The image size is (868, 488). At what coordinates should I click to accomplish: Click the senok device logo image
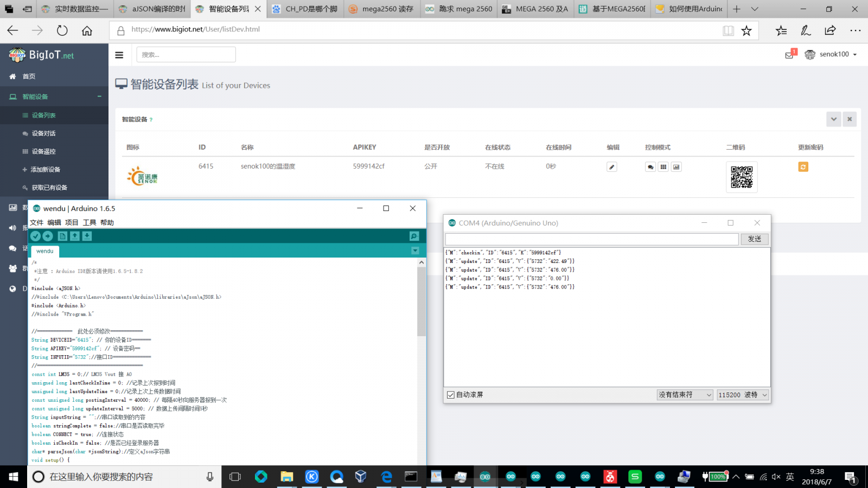tap(143, 176)
